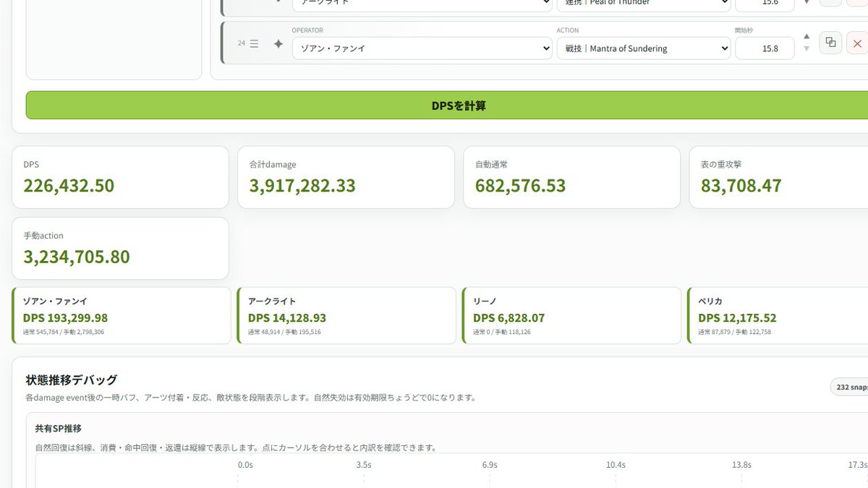Click the 0.0s tick on the SP chart
This screenshot has height=488, width=868.
(x=246, y=465)
